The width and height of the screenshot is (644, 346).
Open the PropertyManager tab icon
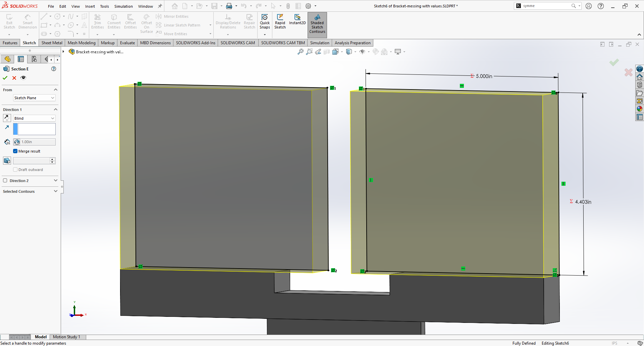[x=21, y=59]
